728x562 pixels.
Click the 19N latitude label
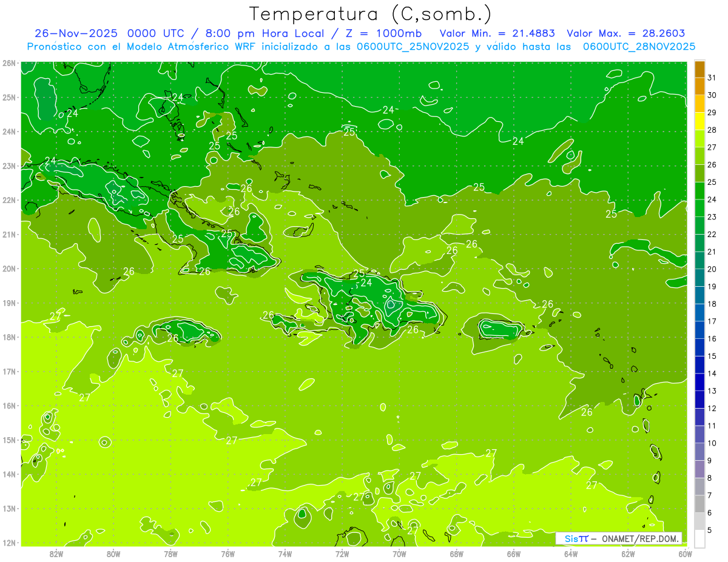pyautogui.click(x=9, y=303)
